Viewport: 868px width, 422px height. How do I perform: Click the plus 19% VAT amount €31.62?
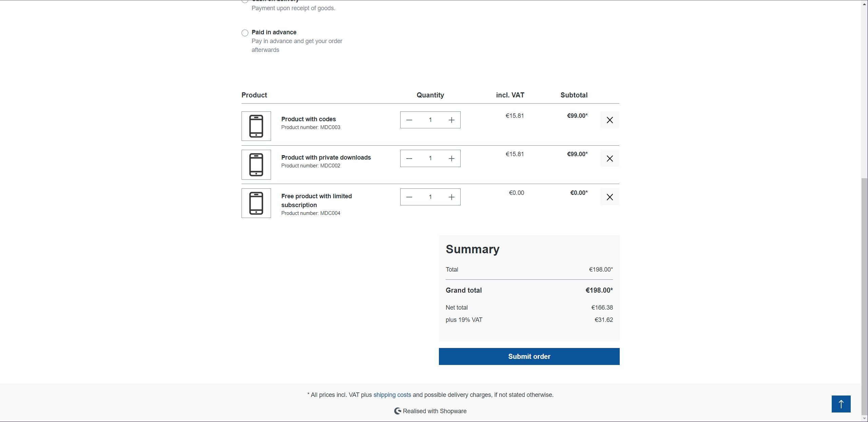tap(604, 320)
